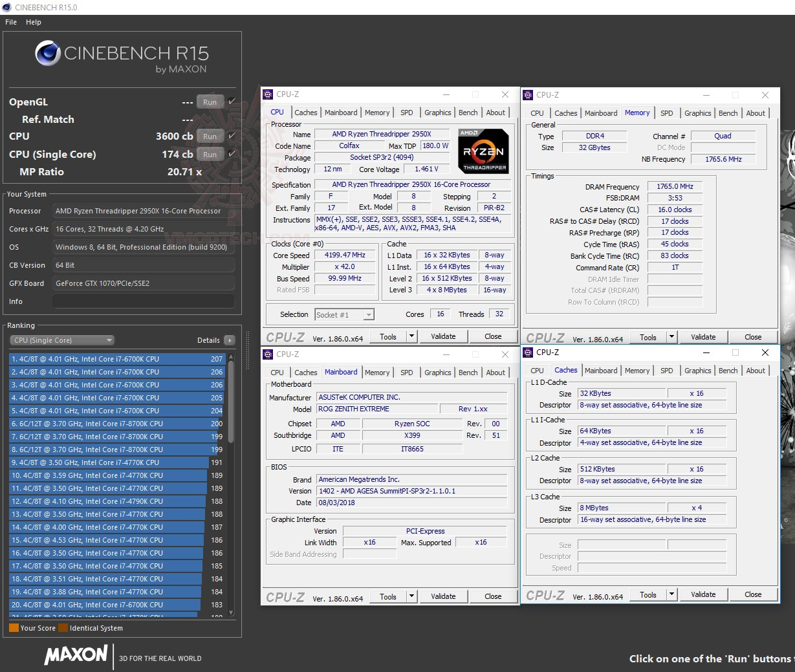Switch to SPD tab in the Memory window
This screenshot has width=795, height=672.
[x=667, y=113]
